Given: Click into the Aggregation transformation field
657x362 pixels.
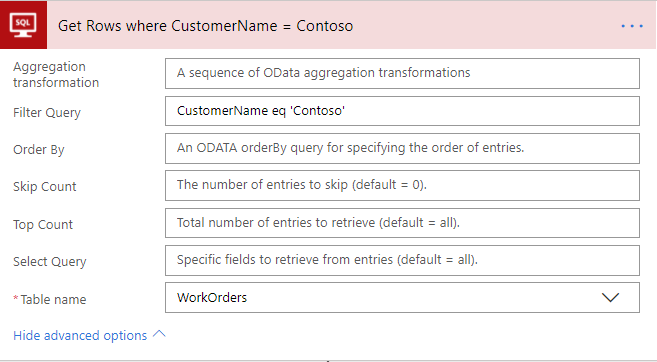Looking at the screenshot, I should [x=402, y=73].
